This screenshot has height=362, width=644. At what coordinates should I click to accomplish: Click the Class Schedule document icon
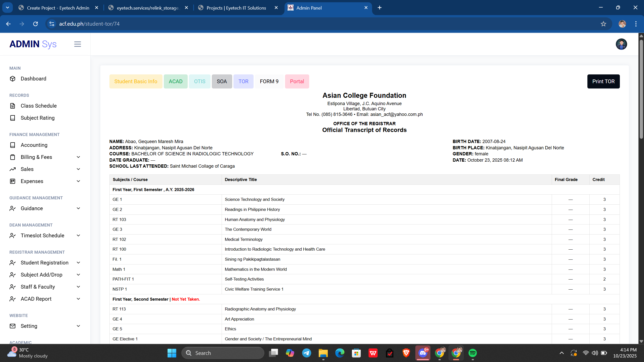point(13,106)
